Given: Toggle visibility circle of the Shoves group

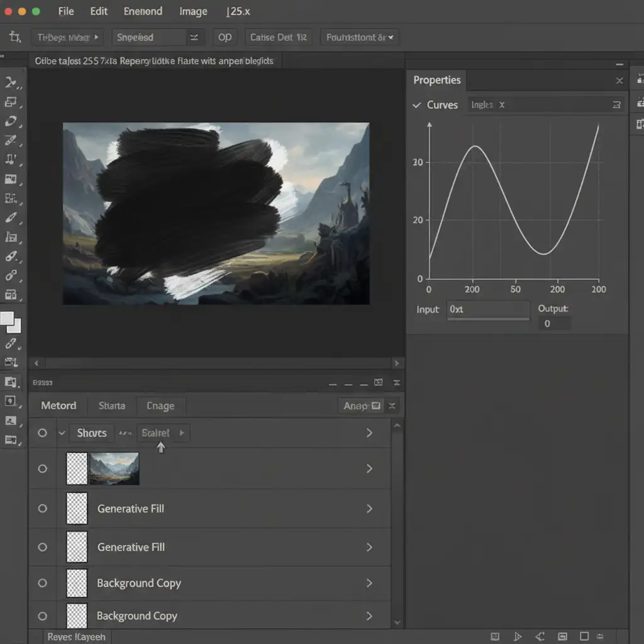Looking at the screenshot, I should coord(43,433).
